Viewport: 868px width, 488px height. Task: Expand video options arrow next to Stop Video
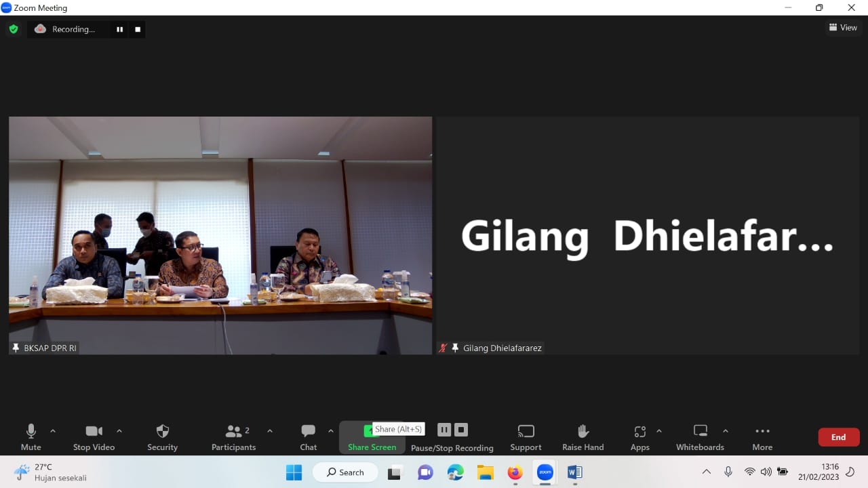(119, 431)
